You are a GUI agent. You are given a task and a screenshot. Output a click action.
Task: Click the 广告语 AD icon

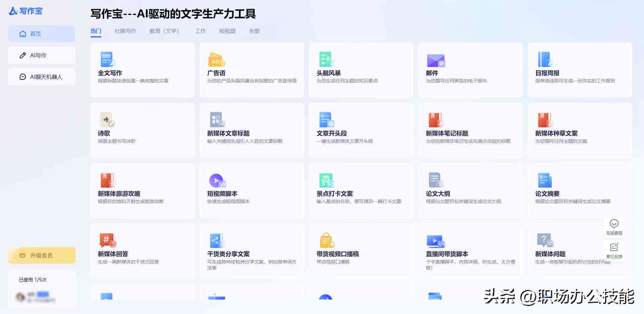(217, 60)
